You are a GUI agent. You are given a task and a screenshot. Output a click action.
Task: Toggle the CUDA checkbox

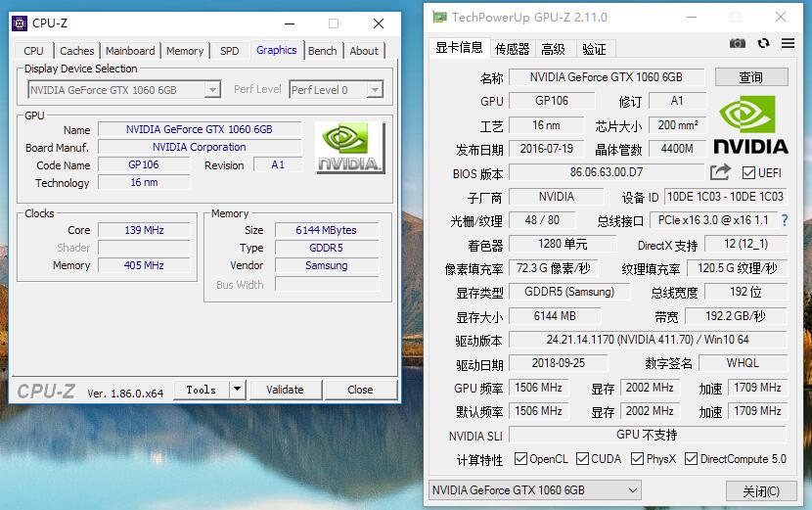point(583,459)
